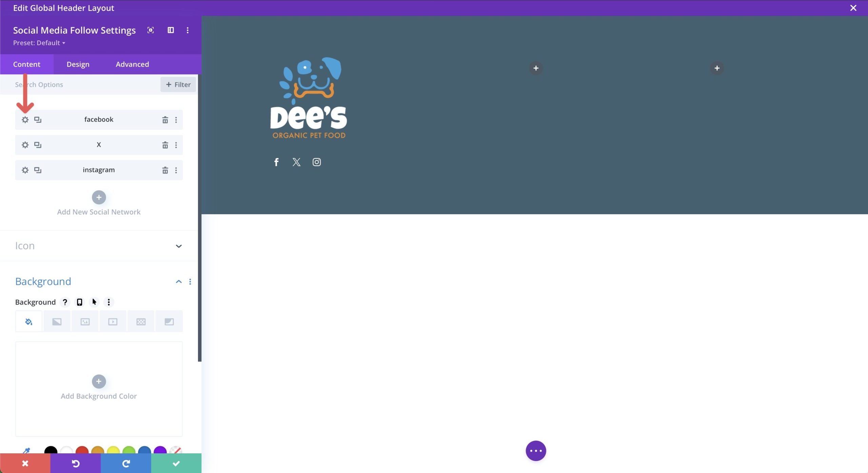Switch to the Design tab

[78, 64]
